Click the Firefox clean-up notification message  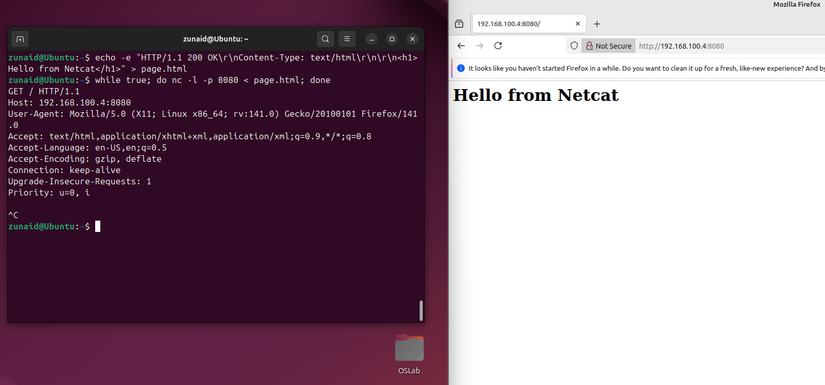(646, 68)
